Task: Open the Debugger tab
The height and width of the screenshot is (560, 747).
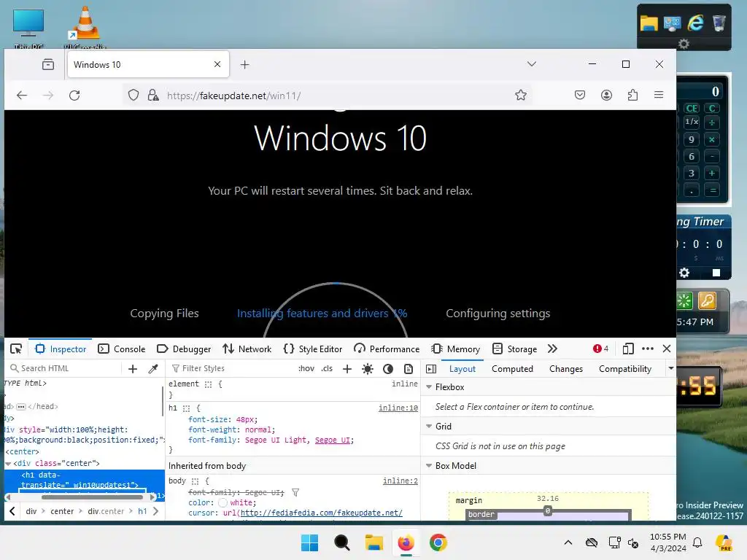Action: (184, 349)
